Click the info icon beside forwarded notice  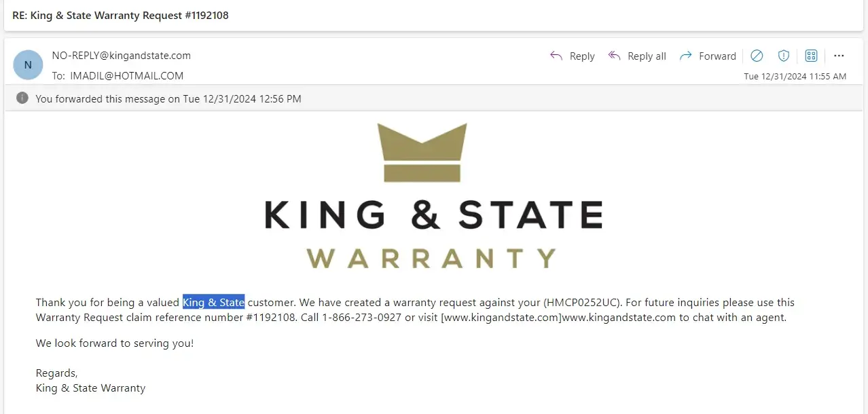pos(22,98)
